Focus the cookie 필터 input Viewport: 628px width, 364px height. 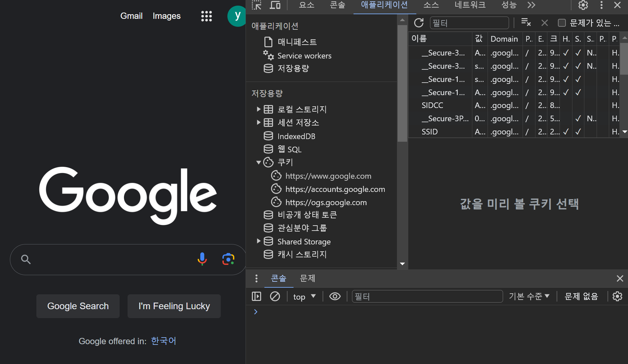pyautogui.click(x=469, y=23)
